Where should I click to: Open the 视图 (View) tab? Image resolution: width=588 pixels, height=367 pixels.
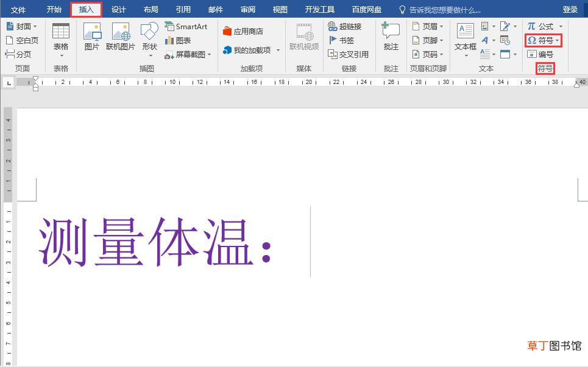point(280,10)
